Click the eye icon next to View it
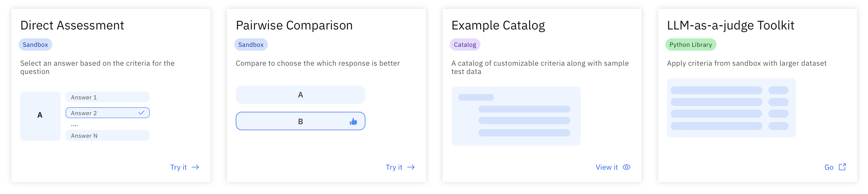The image size is (868, 194). 627,167
